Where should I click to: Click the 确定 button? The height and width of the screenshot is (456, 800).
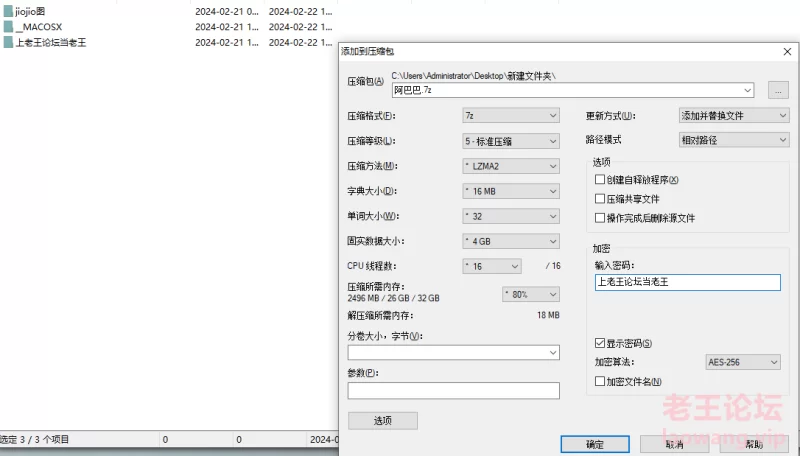(594, 444)
